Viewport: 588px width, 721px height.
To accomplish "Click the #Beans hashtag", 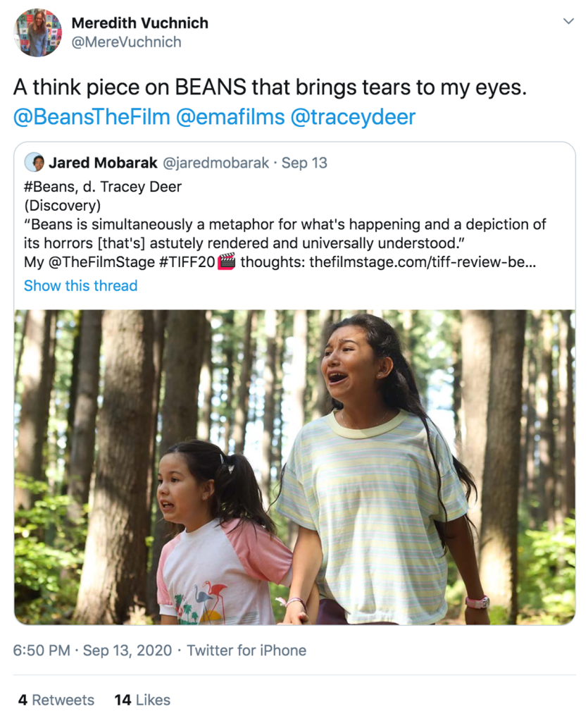I will coord(46,187).
